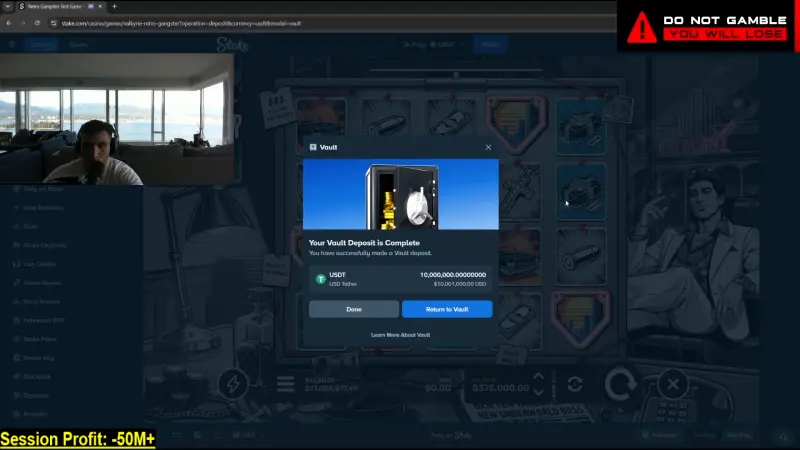Click the Your Vault Deposit is Complete heading
The width and height of the screenshot is (800, 450).
click(x=364, y=243)
